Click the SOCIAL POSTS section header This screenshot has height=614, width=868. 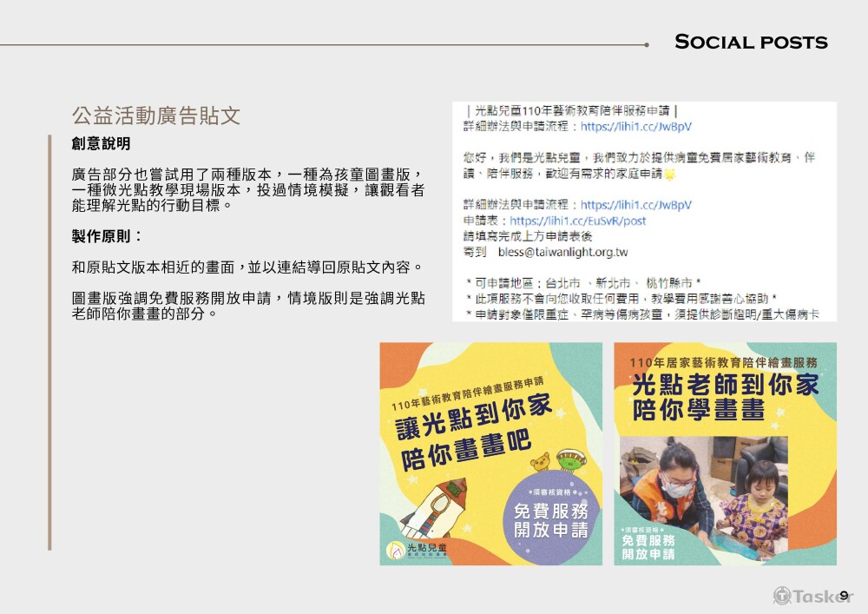[751, 42]
